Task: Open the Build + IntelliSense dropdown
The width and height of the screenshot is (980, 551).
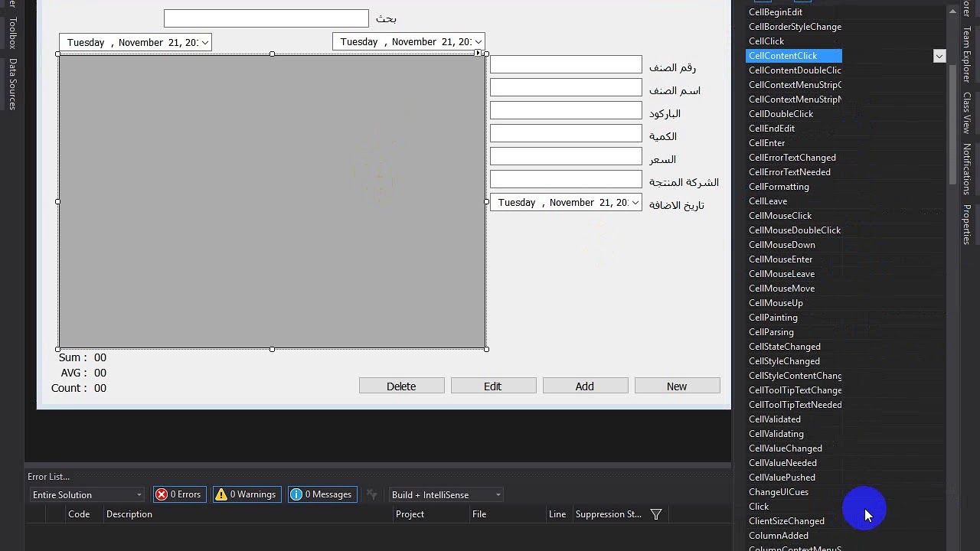Action: pyautogui.click(x=446, y=494)
